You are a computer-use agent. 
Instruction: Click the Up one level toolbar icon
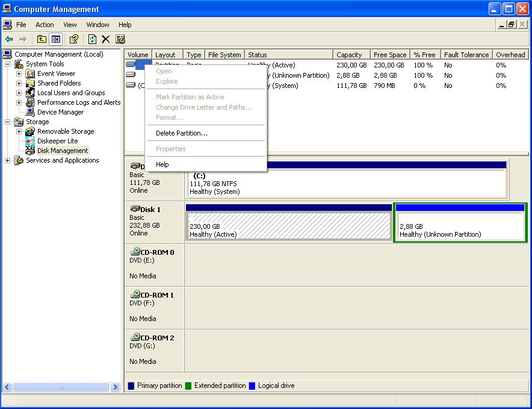click(42, 39)
